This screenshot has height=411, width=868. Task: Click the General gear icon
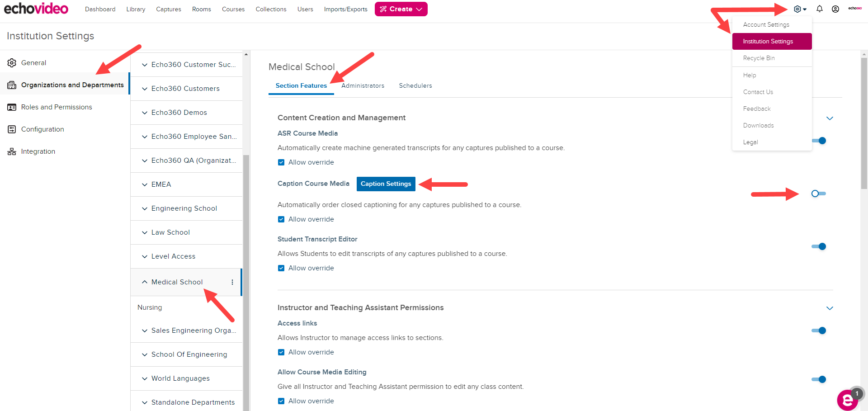pos(12,63)
